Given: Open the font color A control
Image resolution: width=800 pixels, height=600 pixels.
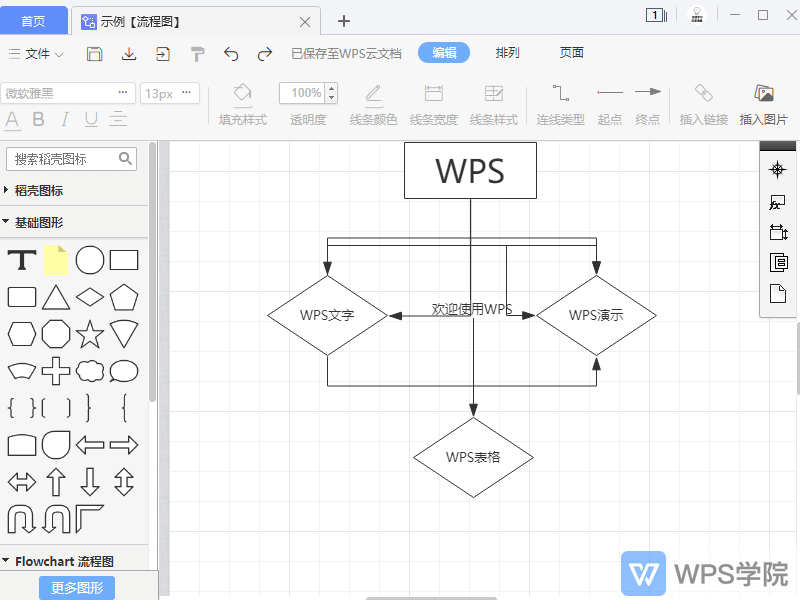Looking at the screenshot, I should pos(12,120).
